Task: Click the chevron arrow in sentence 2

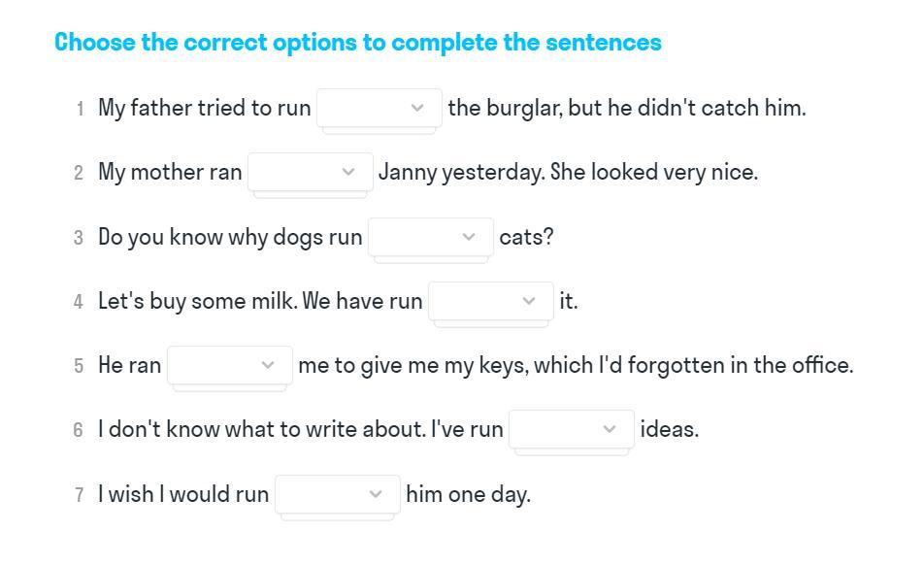Action: coord(348,172)
